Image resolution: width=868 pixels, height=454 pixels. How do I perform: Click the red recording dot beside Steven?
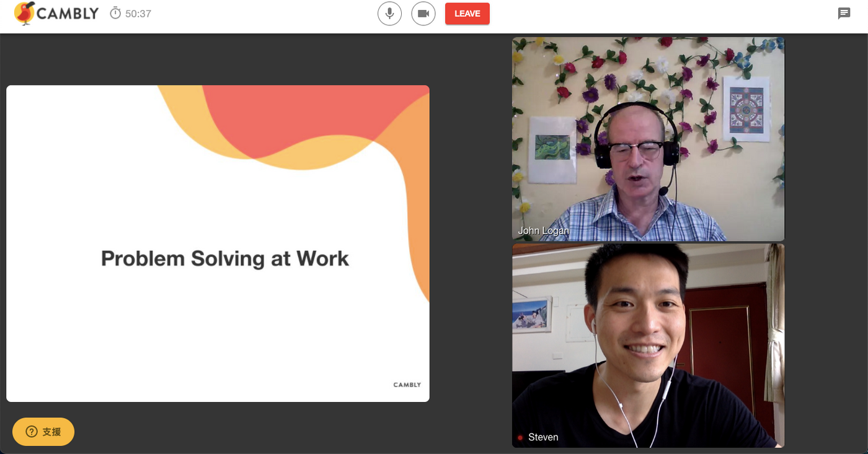pyautogui.click(x=520, y=438)
